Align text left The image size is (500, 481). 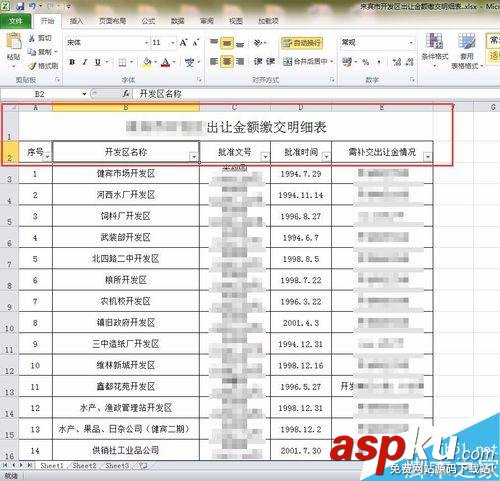pos(214,62)
